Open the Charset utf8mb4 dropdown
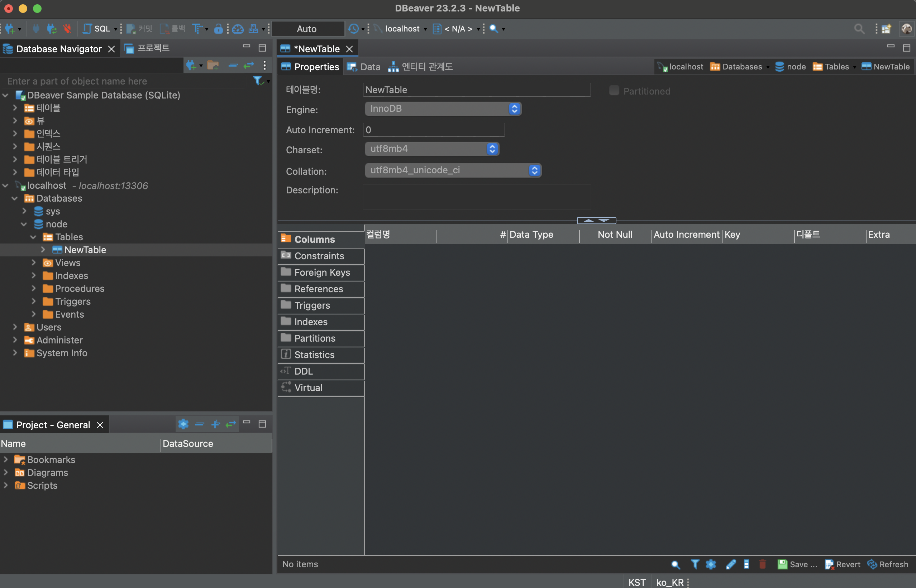The image size is (916, 588). coord(431,149)
